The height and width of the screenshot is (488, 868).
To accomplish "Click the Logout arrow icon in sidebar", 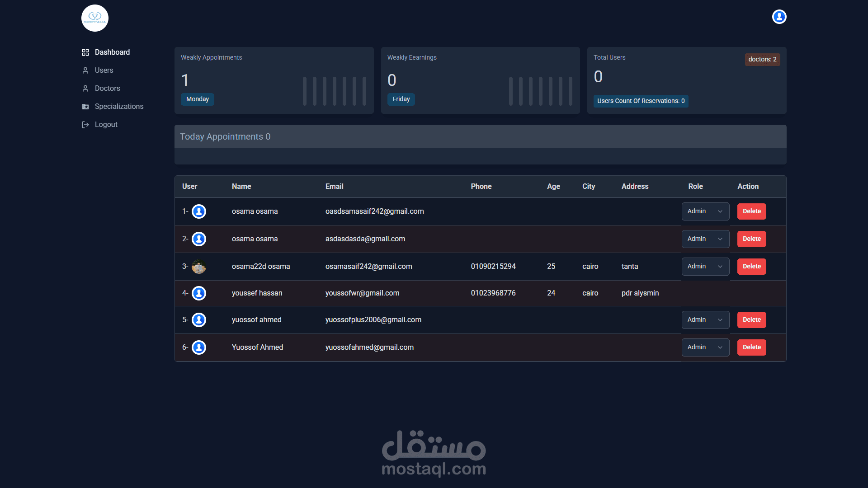I will pos(85,125).
